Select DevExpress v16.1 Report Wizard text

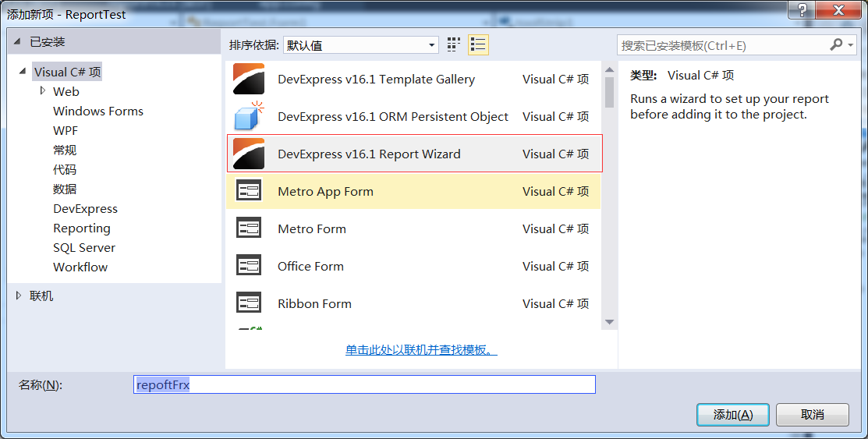(x=369, y=154)
